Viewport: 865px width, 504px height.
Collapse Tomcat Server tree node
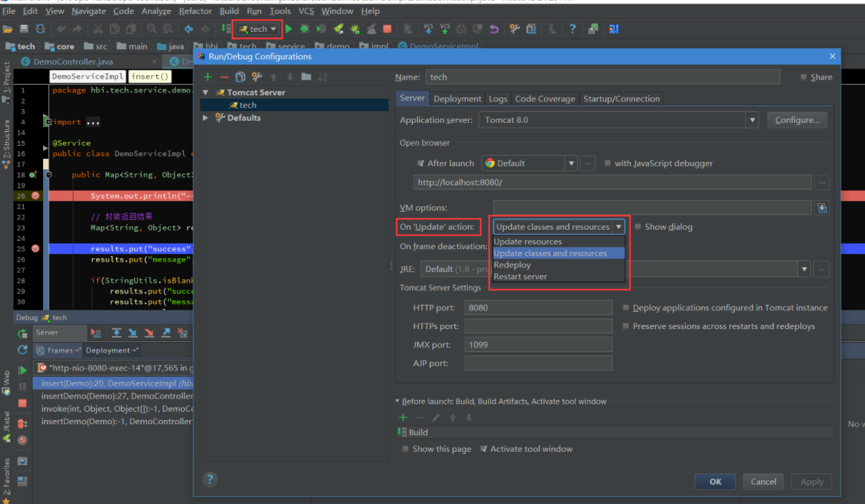click(x=206, y=92)
